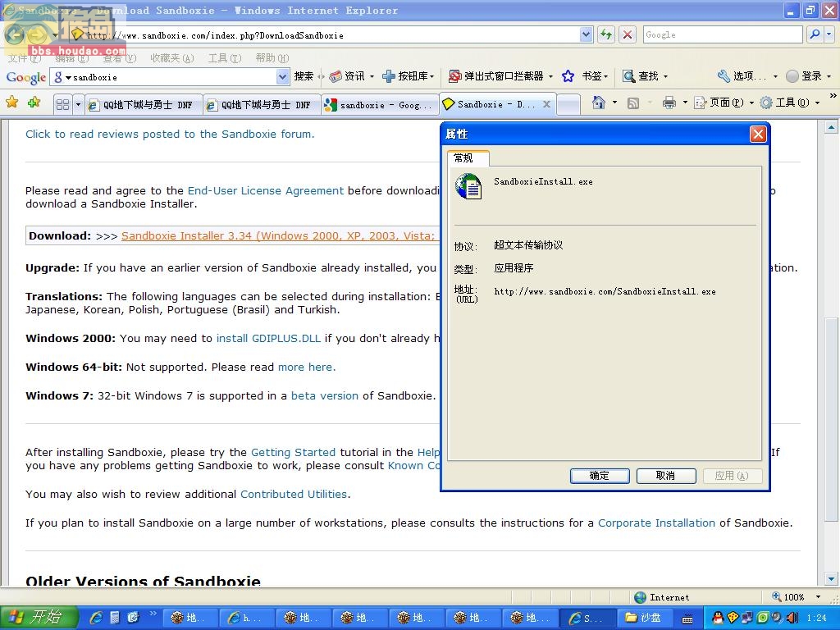Click the Internet zone globe in the status bar
Screen dimensions: 840x630
[640, 597]
